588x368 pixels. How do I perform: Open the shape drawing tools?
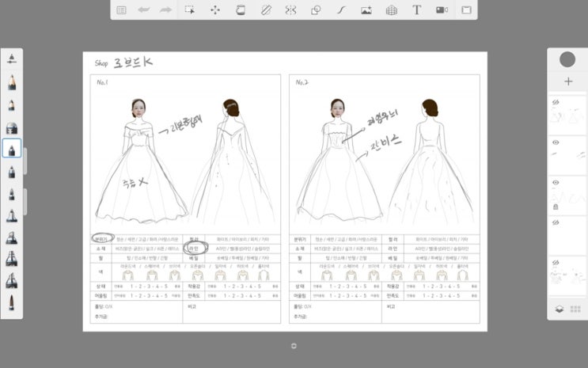click(x=316, y=10)
